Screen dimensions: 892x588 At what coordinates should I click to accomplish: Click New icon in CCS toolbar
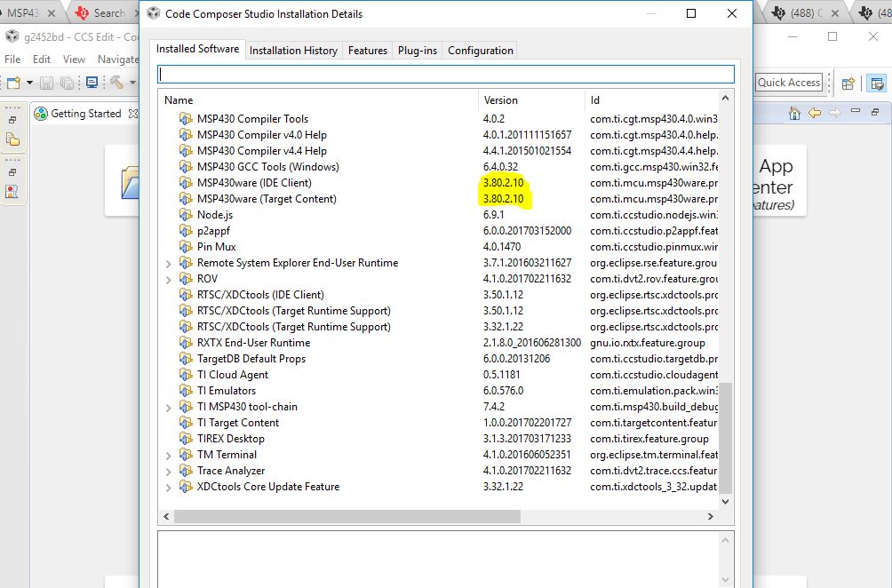13,83
